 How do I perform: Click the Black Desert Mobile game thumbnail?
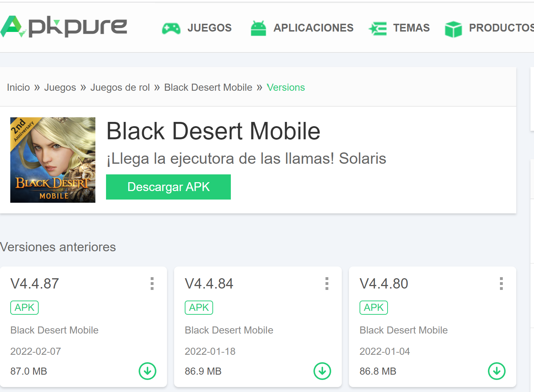point(53,160)
